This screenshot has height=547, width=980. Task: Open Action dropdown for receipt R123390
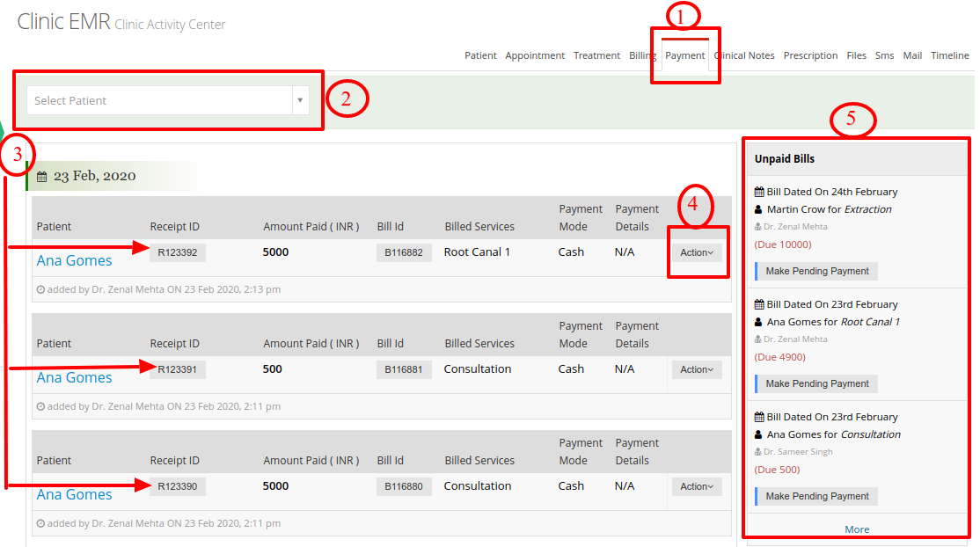click(696, 486)
